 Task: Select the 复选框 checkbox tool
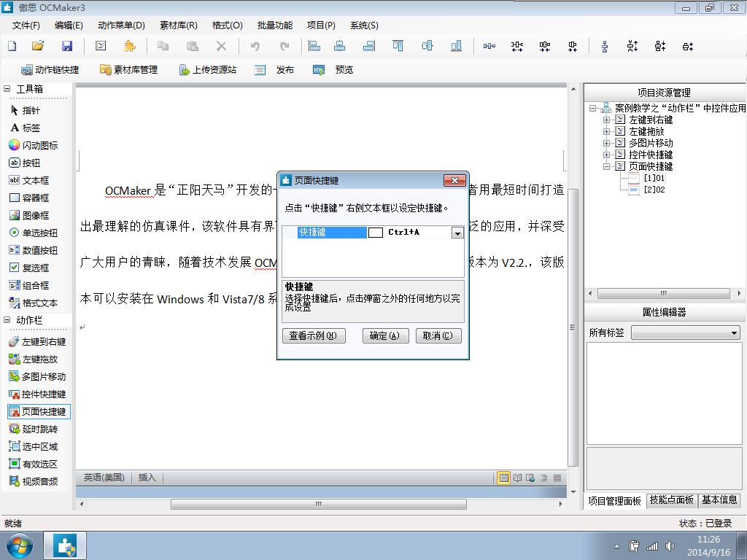click(x=29, y=268)
